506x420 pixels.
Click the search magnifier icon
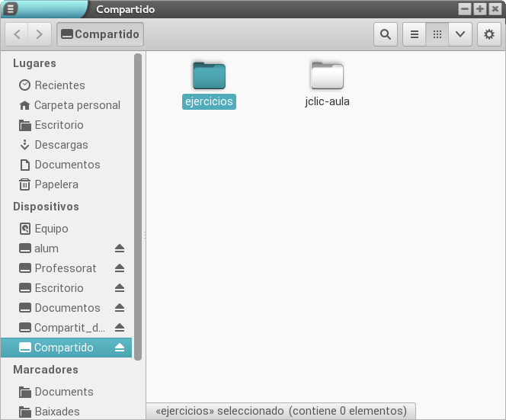386,34
